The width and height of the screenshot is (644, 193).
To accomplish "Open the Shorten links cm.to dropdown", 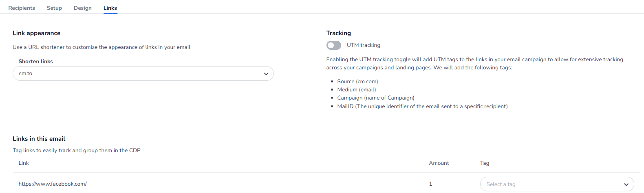I will pyautogui.click(x=143, y=73).
